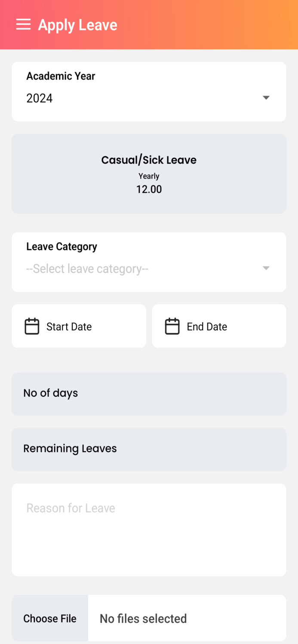The height and width of the screenshot is (644, 298).
Task: Open the Academic Year 2024 selector
Action: point(149,98)
